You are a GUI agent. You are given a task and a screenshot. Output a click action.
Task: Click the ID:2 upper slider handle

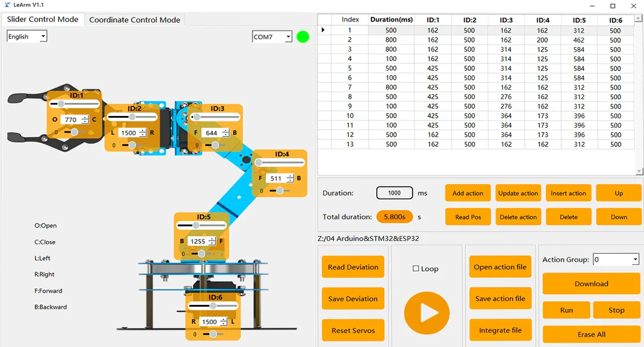tap(132, 117)
